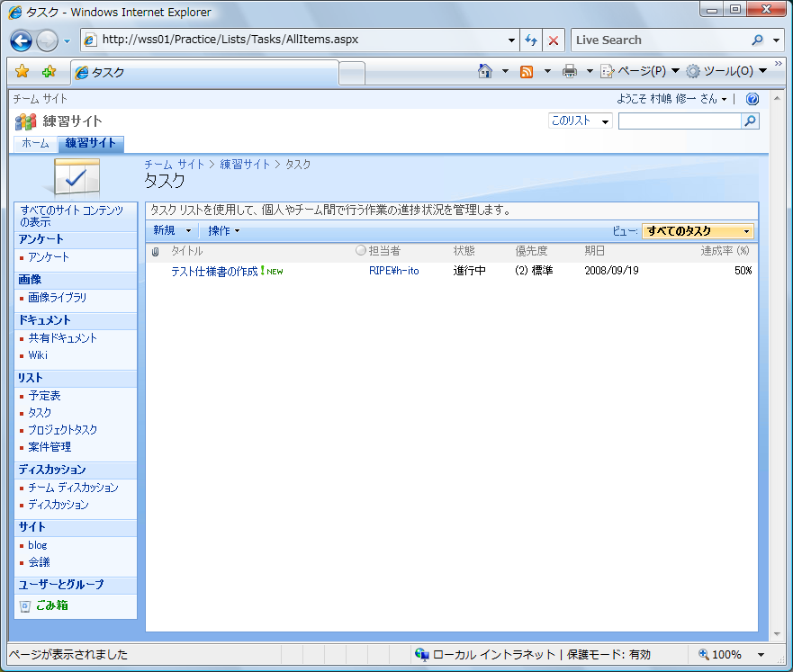This screenshot has height=672, width=793.
Task: Sort by the 状態 column header
Action: [x=464, y=251]
